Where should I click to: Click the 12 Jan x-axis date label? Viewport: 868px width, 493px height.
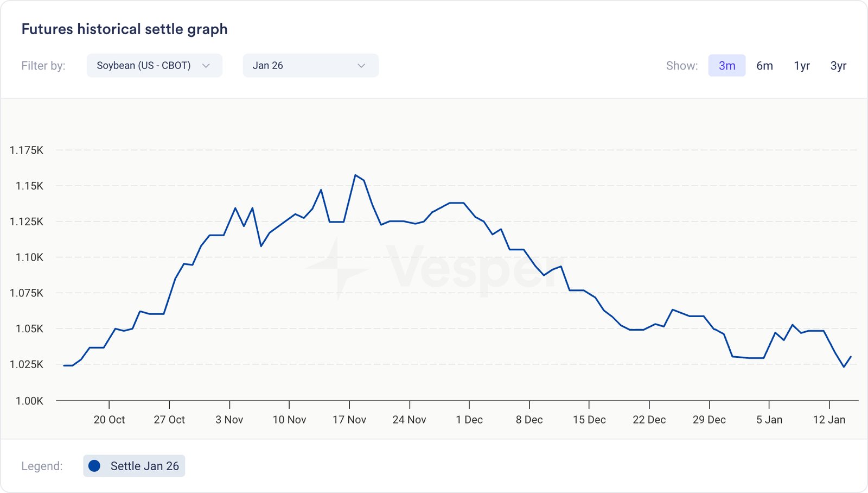tap(829, 420)
